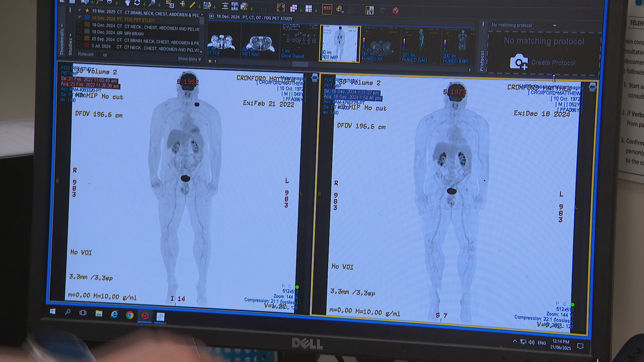The image size is (644, 362).
Task: Open the PET MIP thumbnail
Action: 339,44
